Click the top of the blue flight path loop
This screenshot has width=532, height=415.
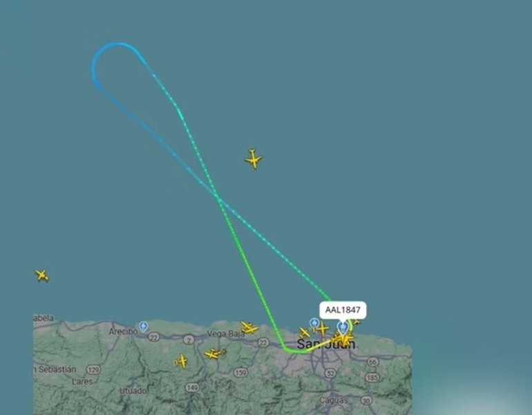(117, 43)
